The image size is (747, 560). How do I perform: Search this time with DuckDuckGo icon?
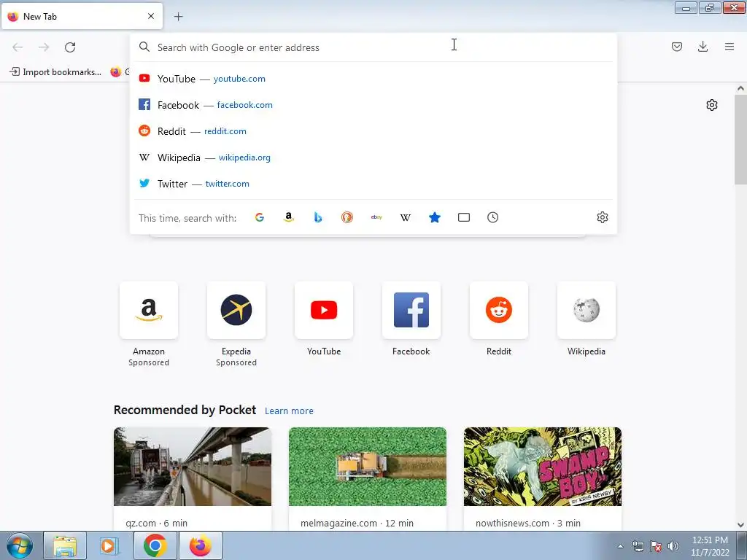pos(347,217)
